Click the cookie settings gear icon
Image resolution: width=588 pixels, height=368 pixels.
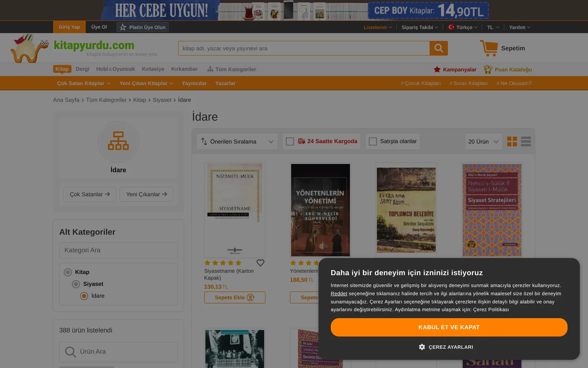(422, 347)
